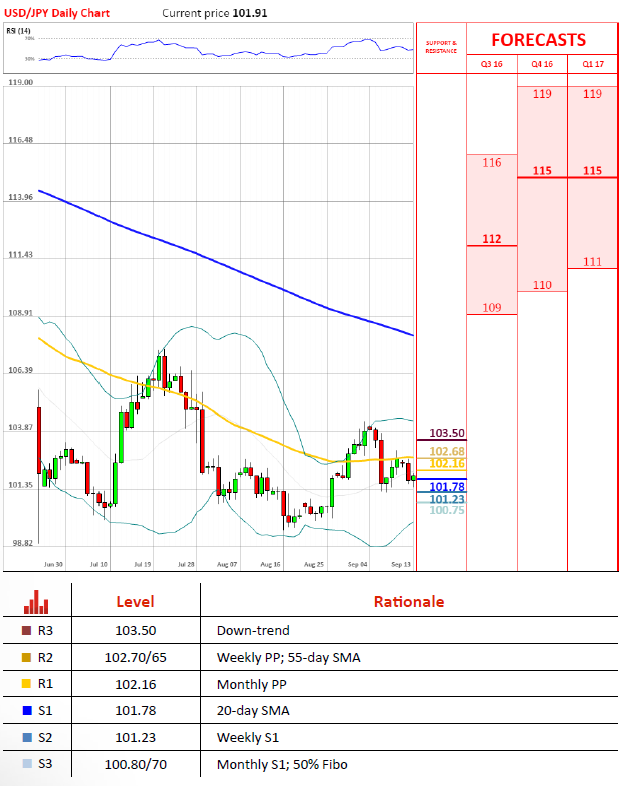Click the current price value 101.91
Viewport: 625px width, 786px height.
click(250, 13)
